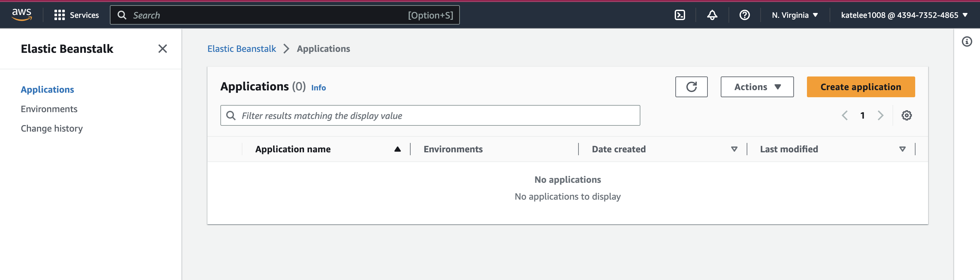Open the help question mark menu
The height and width of the screenshot is (280, 980).
[x=744, y=15]
